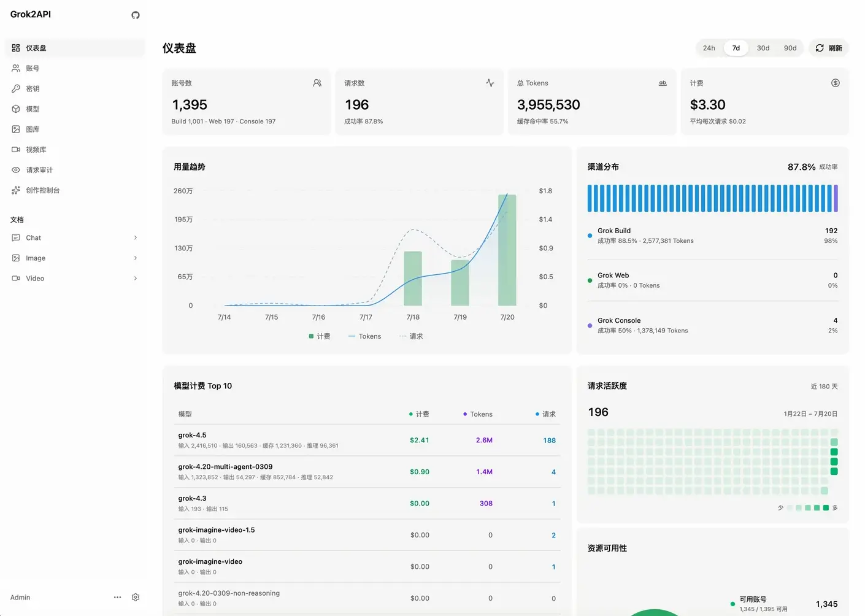Click the 请求审计 eye icon
The image size is (865, 616).
tap(16, 170)
